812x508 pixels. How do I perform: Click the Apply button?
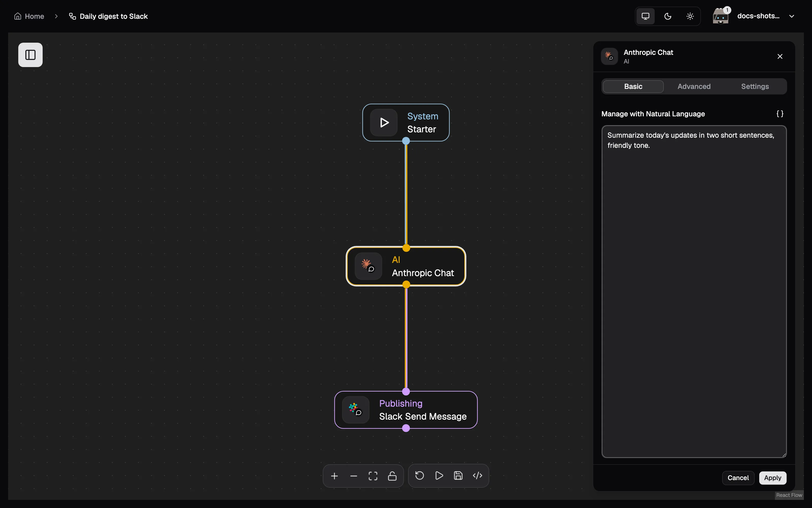tap(772, 478)
